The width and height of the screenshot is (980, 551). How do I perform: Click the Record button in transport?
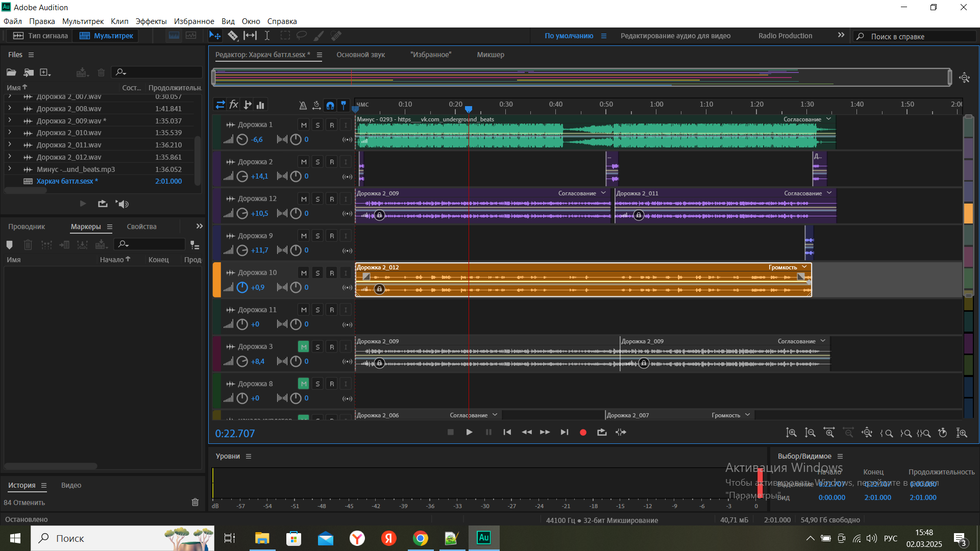pos(583,433)
